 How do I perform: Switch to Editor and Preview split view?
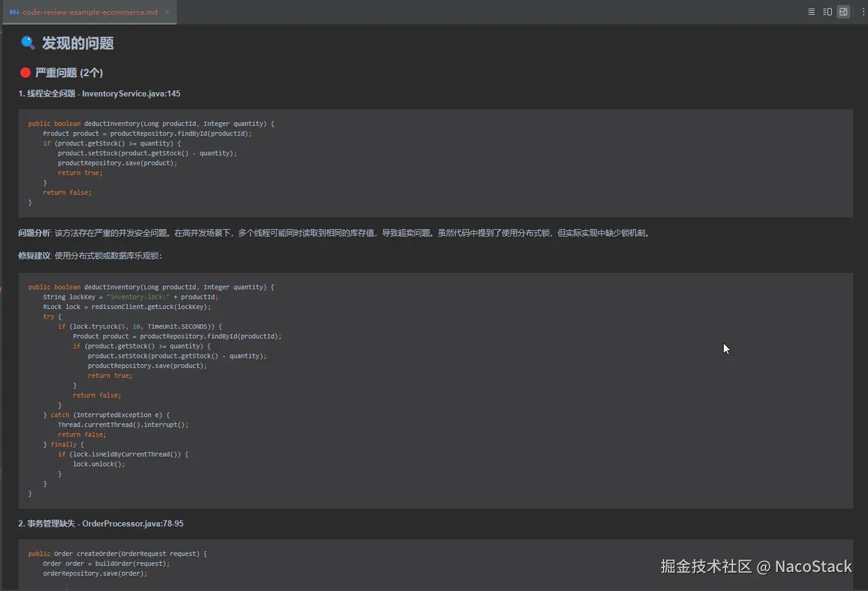tap(827, 12)
